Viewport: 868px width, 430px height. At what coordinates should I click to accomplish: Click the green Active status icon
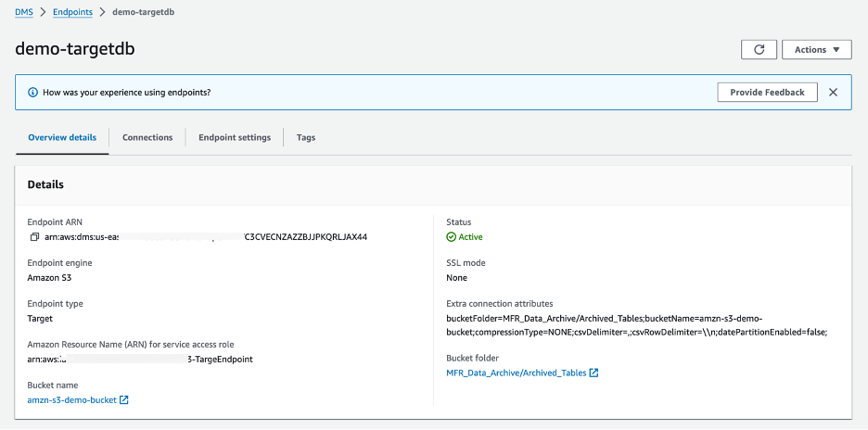click(x=452, y=237)
